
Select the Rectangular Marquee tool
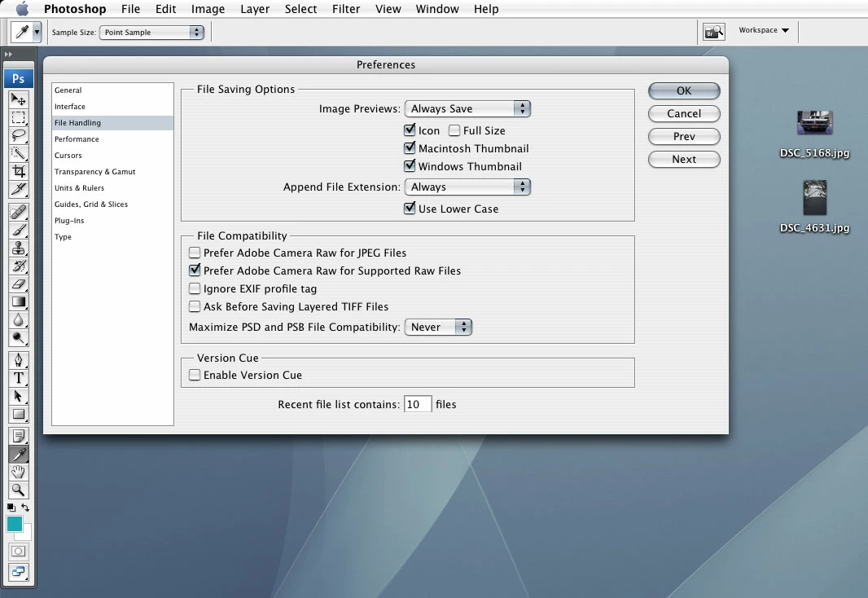click(18, 117)
